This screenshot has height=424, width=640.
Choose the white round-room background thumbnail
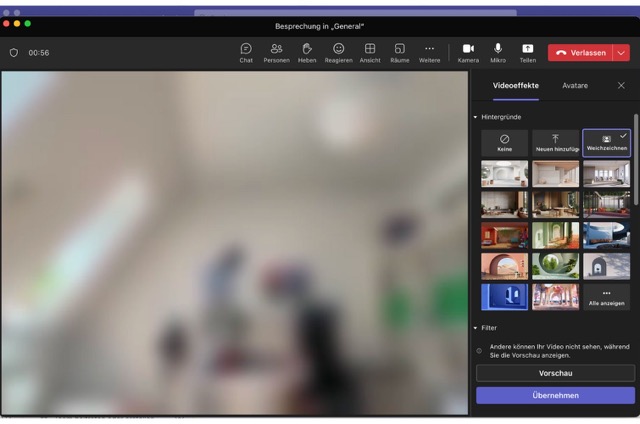[504, 174]
